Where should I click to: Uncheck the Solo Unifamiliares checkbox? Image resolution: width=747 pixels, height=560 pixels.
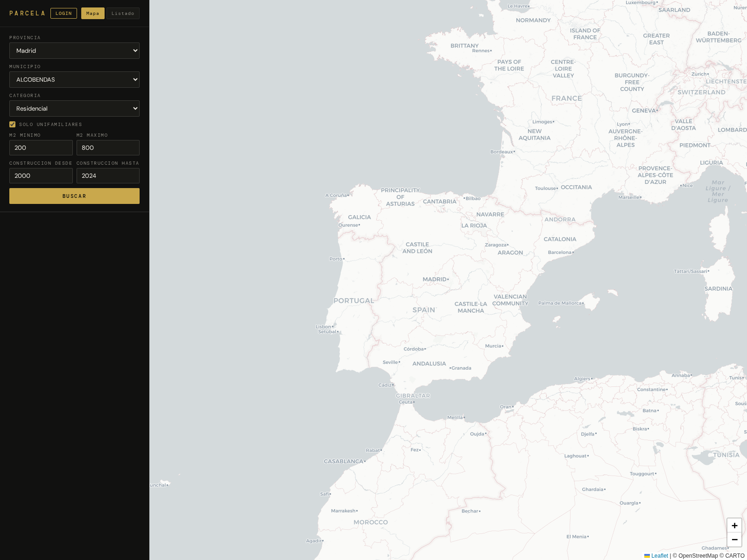[13, 124]
